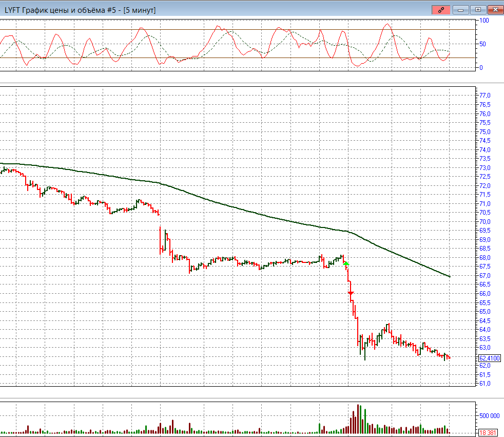
Task: Click the 100 label on oscillator scale
Action: pos(484,21)
